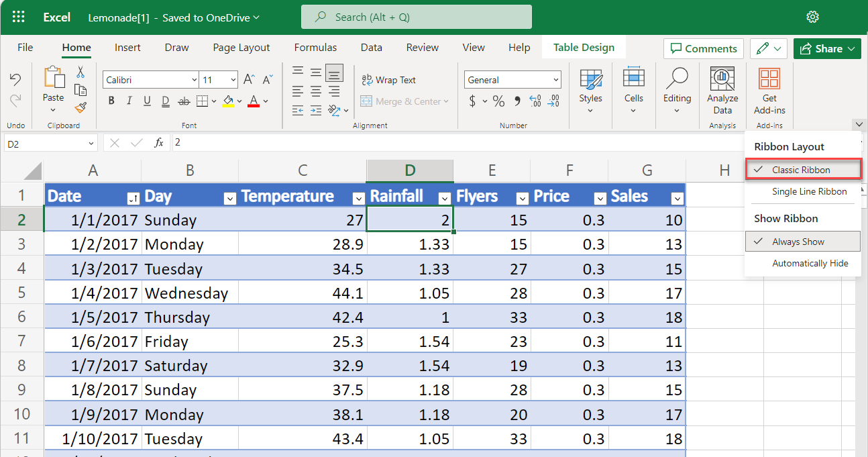Activate the Format Painter brush
The width and height of the screenshot is (868, 457).
point(80,107)
